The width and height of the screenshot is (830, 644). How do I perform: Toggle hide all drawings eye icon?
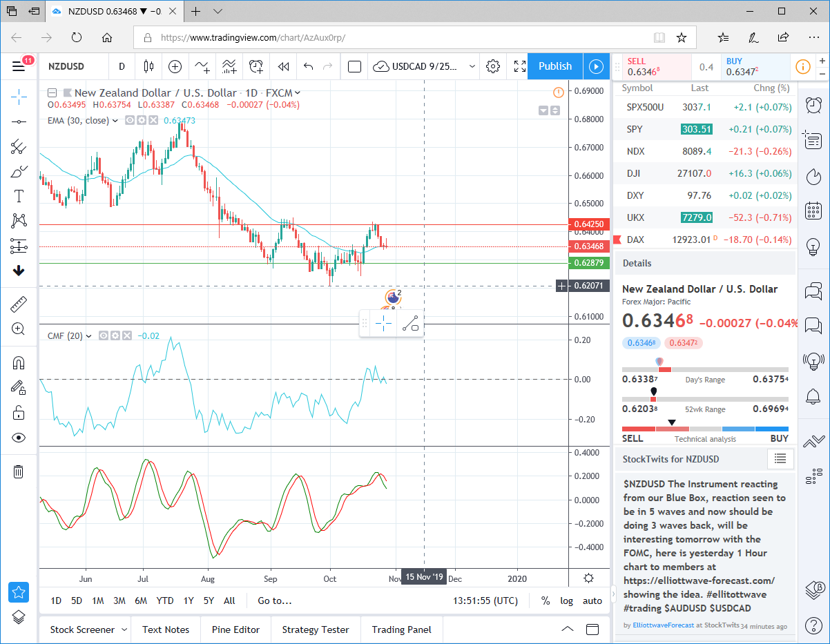(x=19, y=438)
